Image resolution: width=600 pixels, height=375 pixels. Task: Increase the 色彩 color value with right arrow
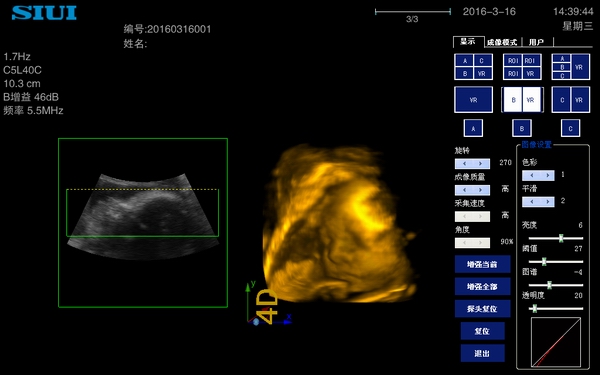(548, 176)
